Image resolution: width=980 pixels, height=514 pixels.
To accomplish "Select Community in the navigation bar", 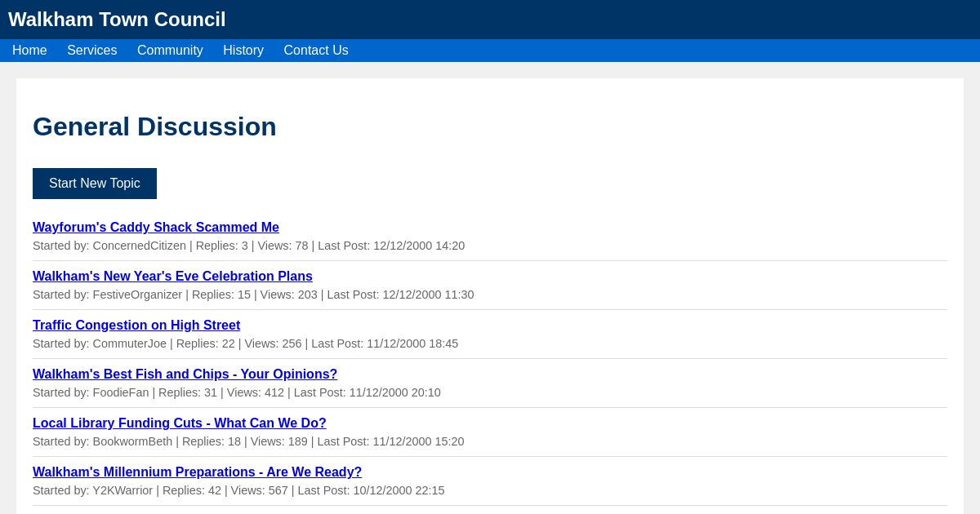I will (x=170, y=51).
